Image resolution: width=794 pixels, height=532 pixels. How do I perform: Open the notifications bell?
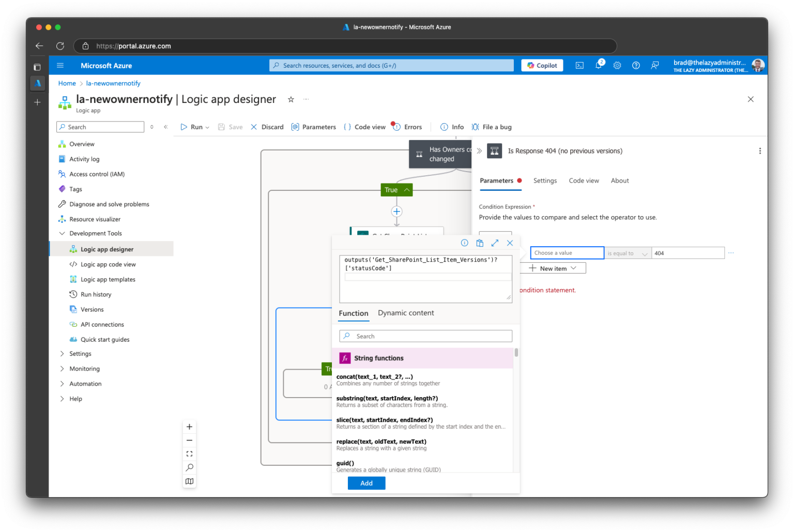(x=599, y=65)
